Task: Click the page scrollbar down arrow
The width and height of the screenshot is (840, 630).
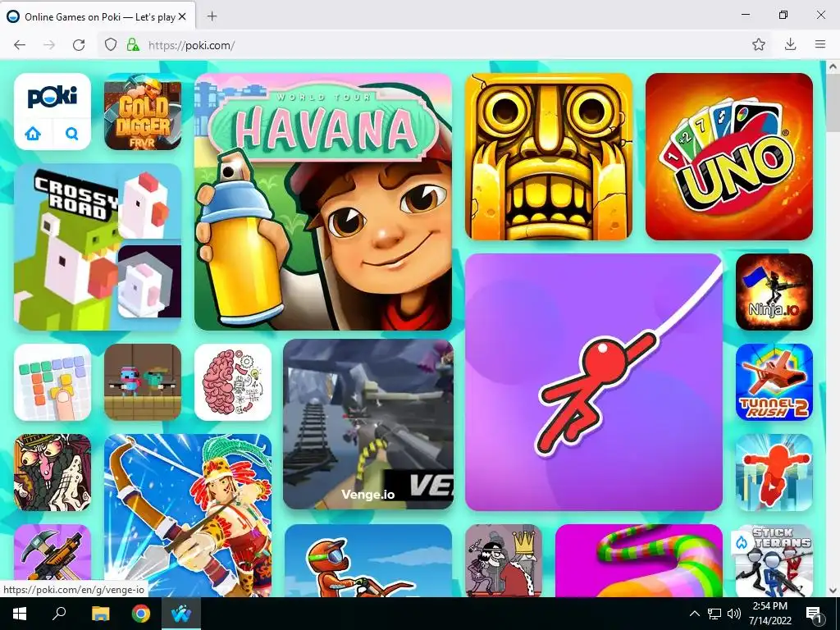Action: pyautogui.click(x=833, y=591)
